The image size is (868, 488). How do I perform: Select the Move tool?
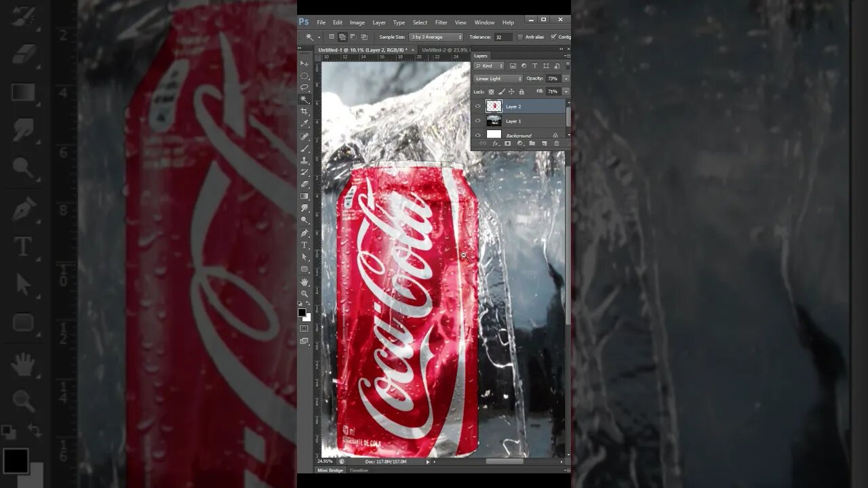304,63
